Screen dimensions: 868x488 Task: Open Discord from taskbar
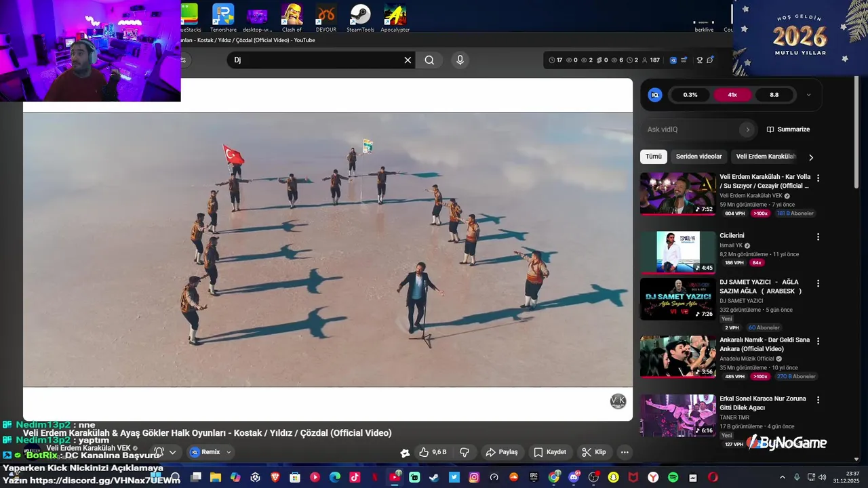click(574, 477)
